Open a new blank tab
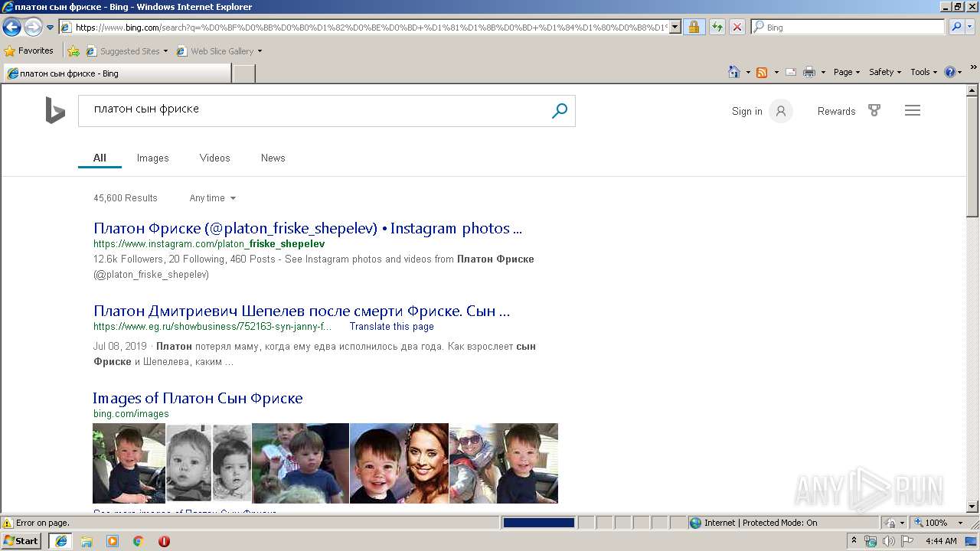Viewport: 980px width, 551px height. click(243, 73)
